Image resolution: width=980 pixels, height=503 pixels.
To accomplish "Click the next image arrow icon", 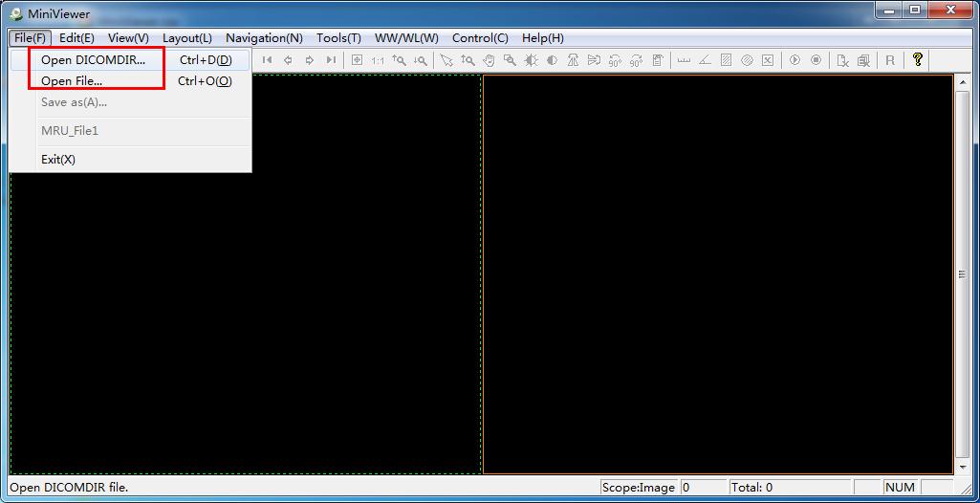I will [310, 60].
